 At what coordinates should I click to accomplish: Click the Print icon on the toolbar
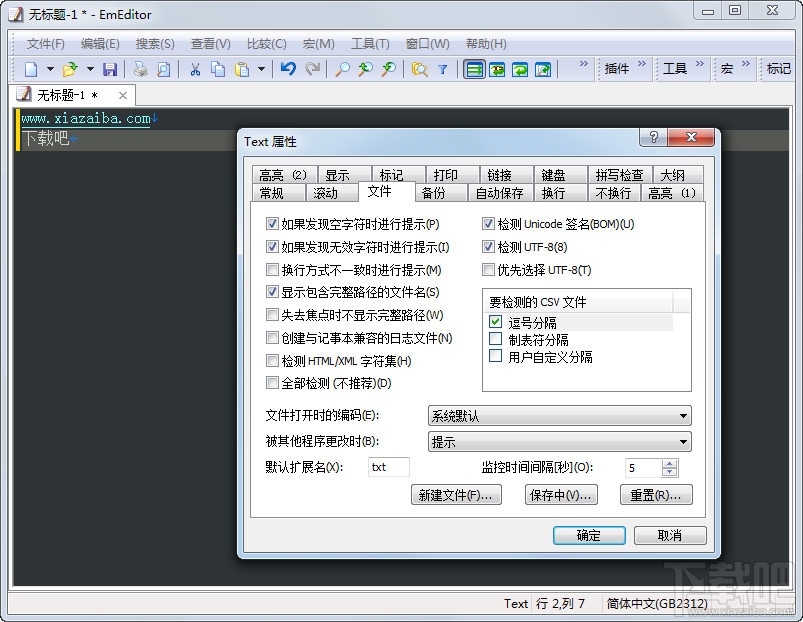click(x=140, y=69)
